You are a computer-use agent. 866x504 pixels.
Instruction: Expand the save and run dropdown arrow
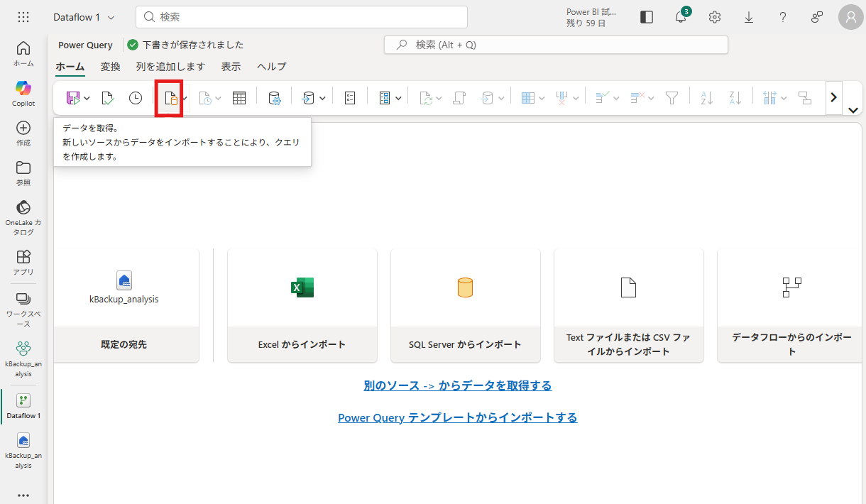click(87, 99)
